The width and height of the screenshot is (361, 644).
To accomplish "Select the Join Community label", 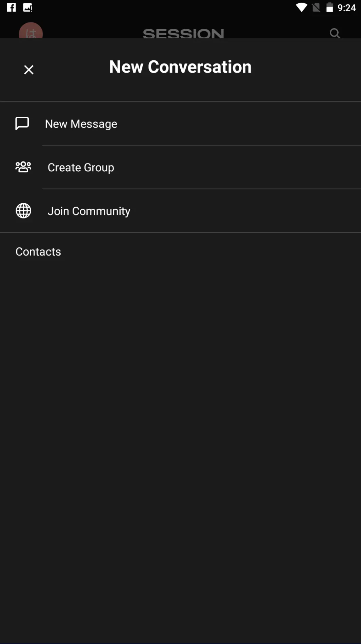I will click(89, 211).
